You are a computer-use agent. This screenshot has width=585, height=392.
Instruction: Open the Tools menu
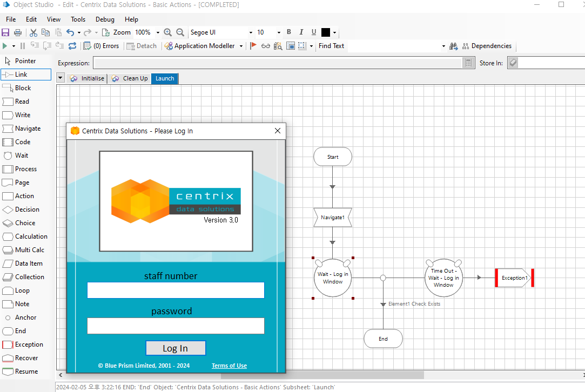(x=78, y=19)
